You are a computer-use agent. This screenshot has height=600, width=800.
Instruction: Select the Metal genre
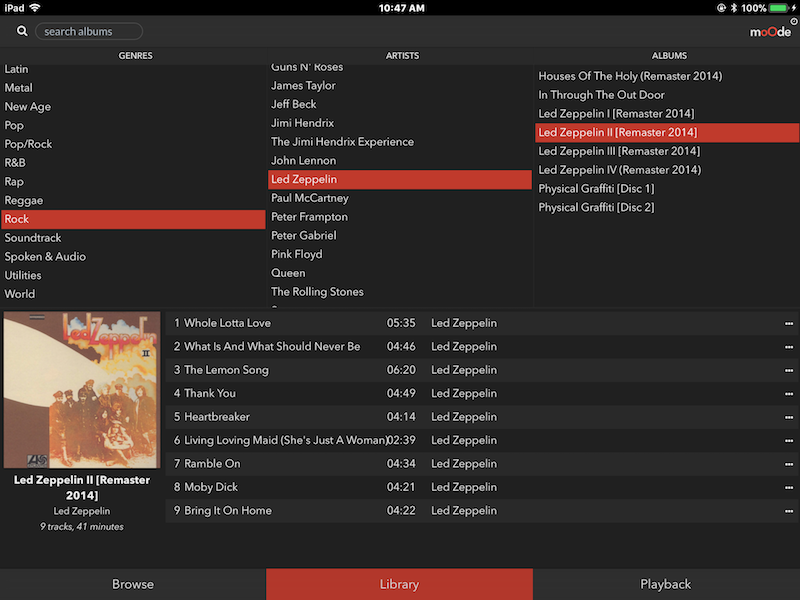tap(133, 88)
